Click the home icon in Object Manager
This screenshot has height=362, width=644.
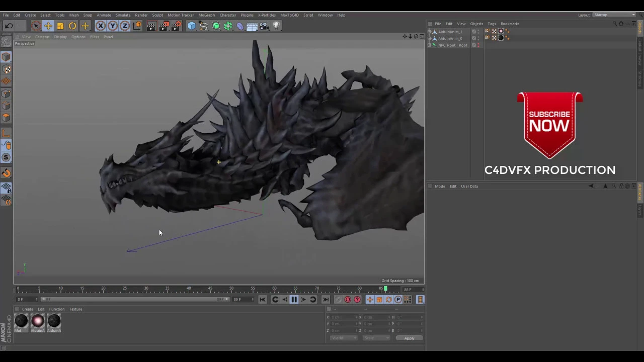coord(621,24)
